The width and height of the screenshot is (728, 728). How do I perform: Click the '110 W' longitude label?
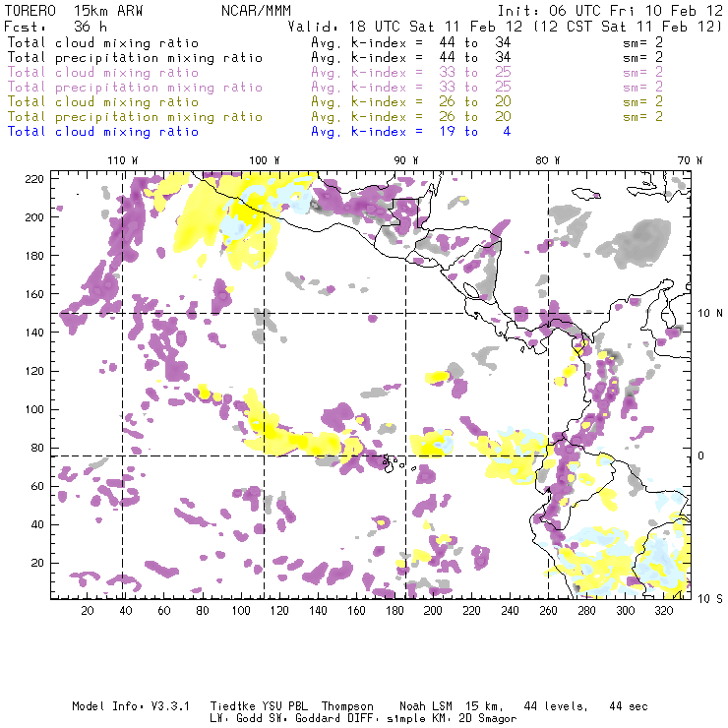click(x=123, y=160)
